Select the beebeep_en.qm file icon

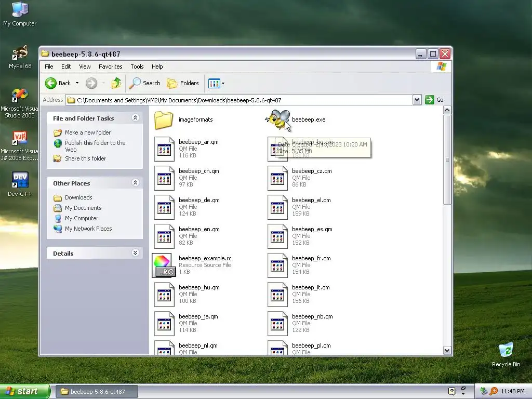pyautogui.click(x=164, y=236)
